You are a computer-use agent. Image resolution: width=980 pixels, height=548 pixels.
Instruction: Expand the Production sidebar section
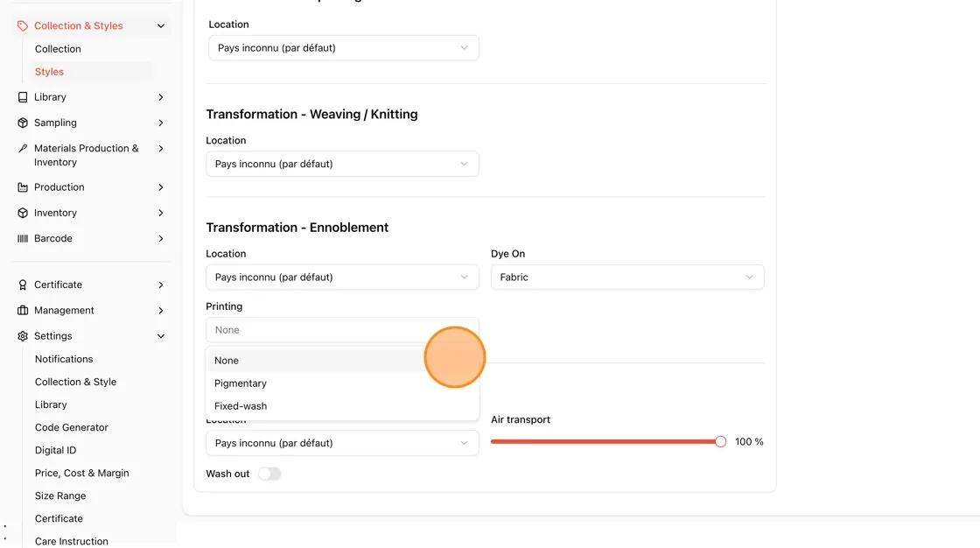pos(161,187)
